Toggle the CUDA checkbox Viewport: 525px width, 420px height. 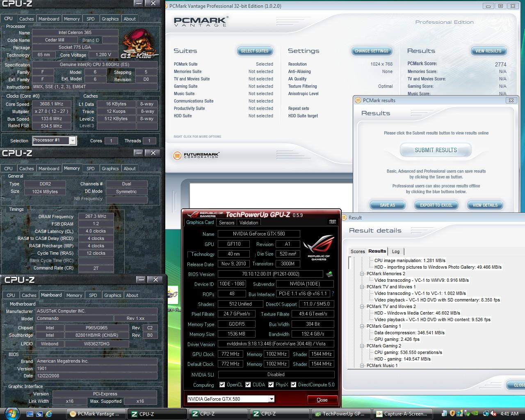pos(248,385)
